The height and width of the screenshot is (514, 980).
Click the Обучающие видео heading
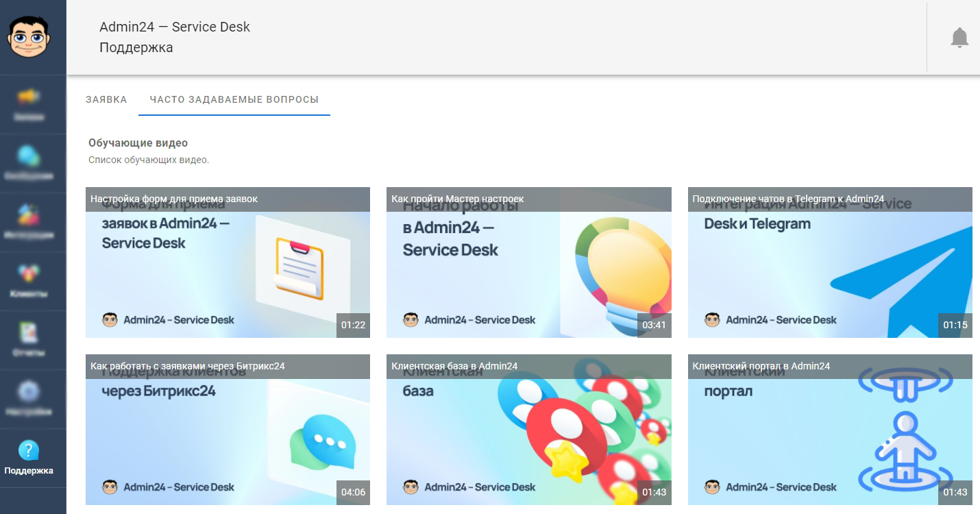[x=138, y=143]
